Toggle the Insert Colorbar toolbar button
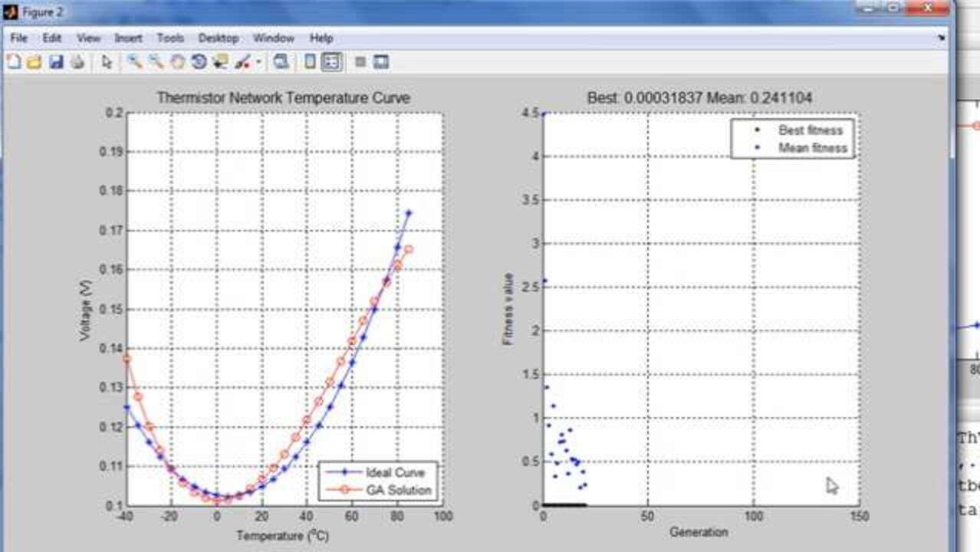Viewport: 980px width, 552px height. 311,63
